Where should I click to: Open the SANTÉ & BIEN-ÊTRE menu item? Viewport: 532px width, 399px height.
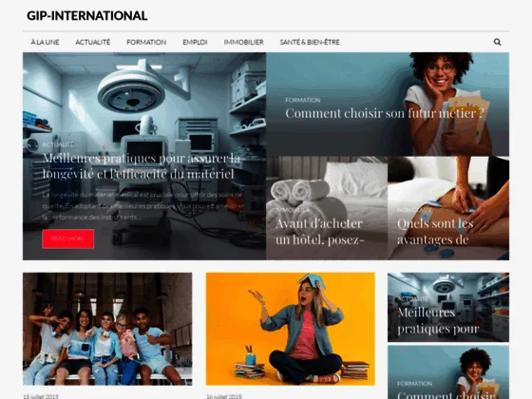pyautogui.click(x=310, y=42)
